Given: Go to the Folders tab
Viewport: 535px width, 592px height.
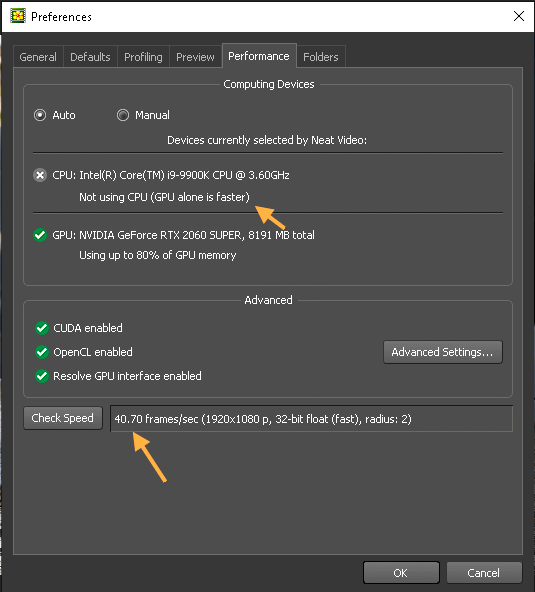Looking at the screenshot, I should click(321, 57).
